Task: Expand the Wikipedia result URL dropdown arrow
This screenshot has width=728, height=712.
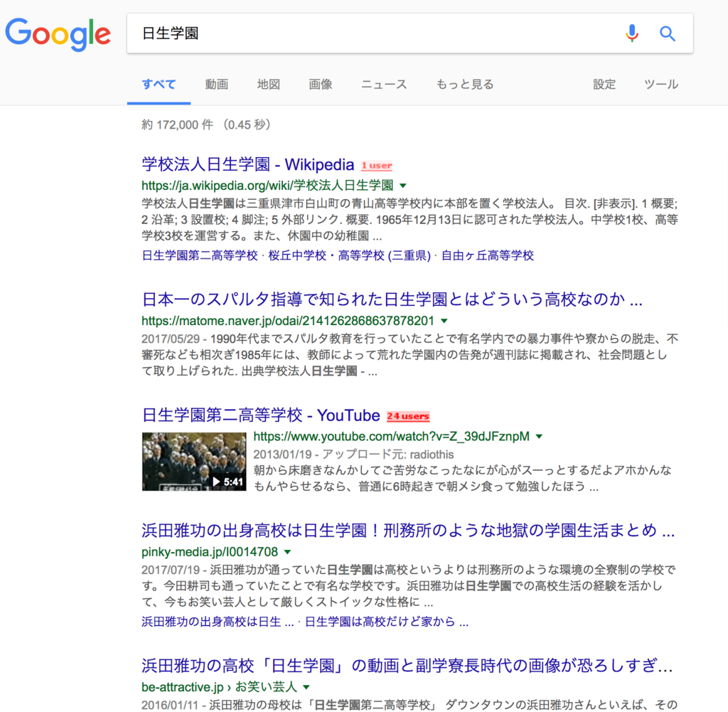Action: point(402,185)
